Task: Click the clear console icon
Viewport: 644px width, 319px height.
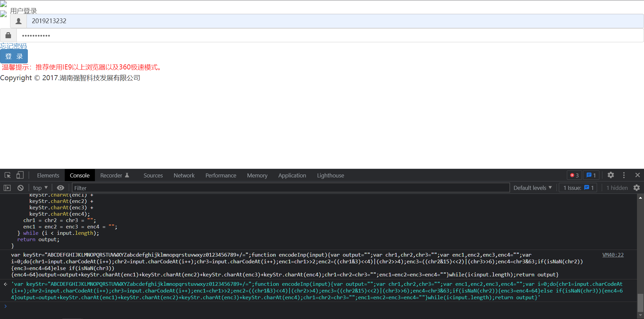Action: click(20, 188)
